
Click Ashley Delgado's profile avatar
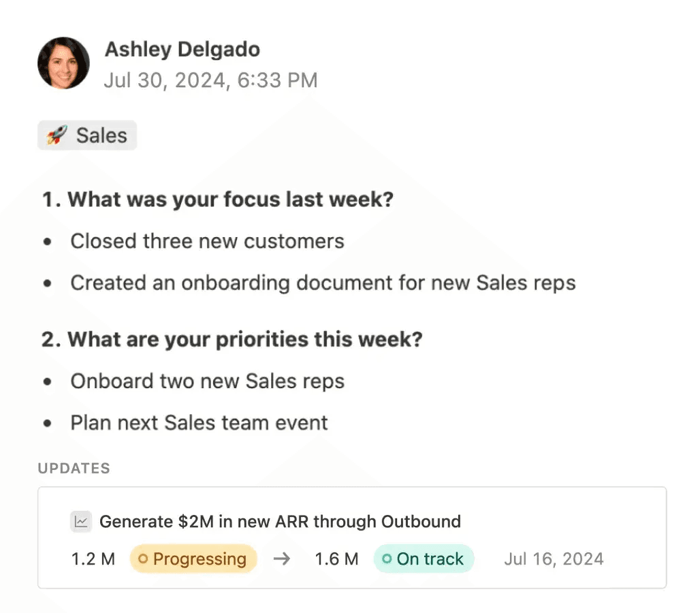[x=63, y=63]
